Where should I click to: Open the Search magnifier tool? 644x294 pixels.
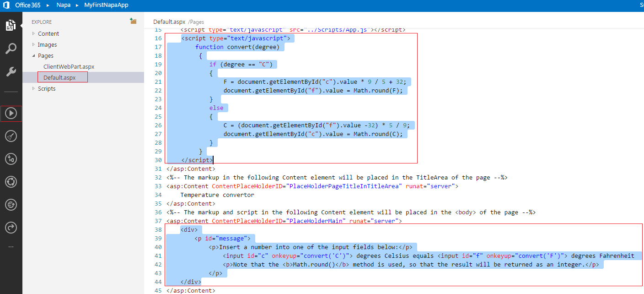point(11,49)
